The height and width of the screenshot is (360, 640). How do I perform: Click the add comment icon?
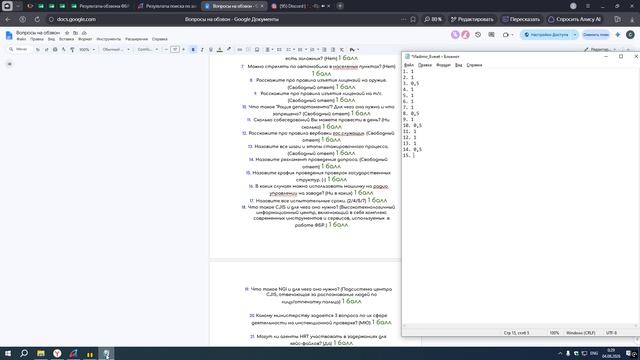click(x=248, y=50)
